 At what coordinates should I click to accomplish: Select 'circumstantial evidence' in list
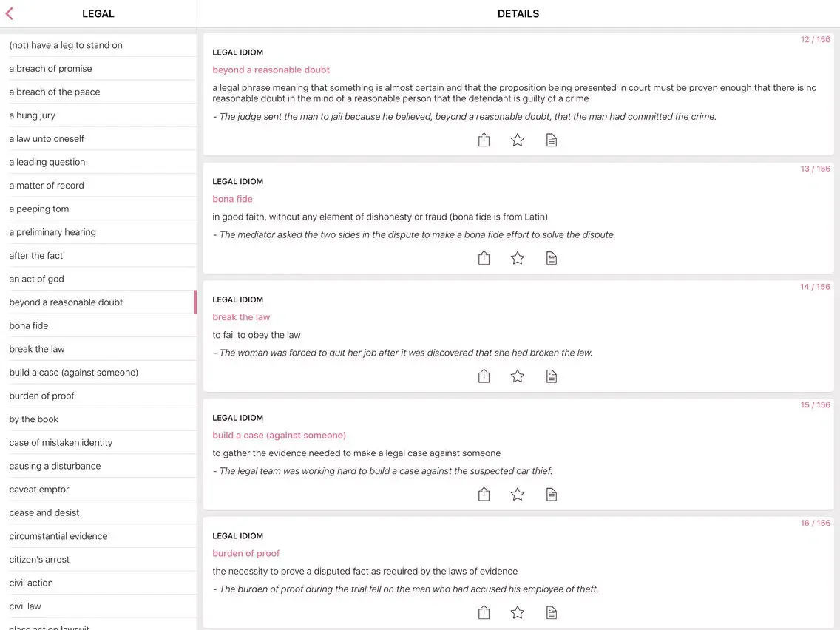click(x=98, y=536)
